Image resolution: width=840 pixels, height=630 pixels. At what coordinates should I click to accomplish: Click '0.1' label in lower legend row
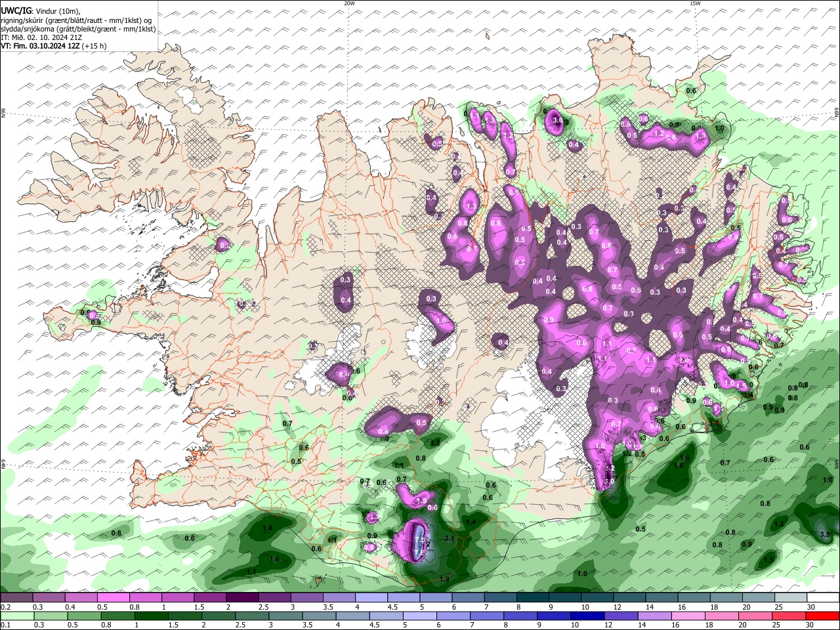pyautogui.click(x=5, y=625)
